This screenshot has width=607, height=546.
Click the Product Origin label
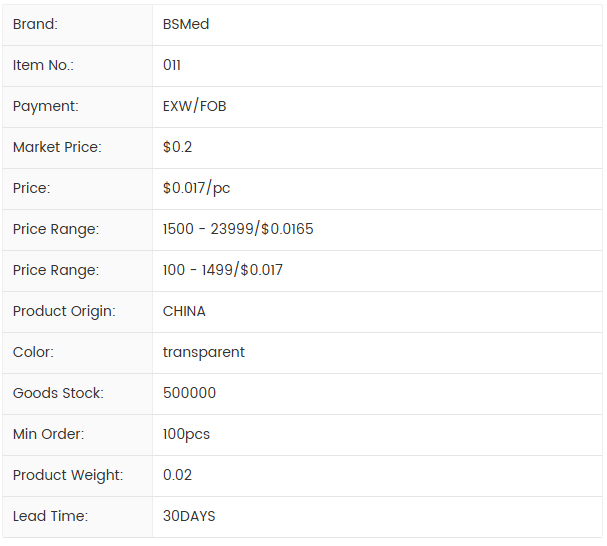[64, 311]
